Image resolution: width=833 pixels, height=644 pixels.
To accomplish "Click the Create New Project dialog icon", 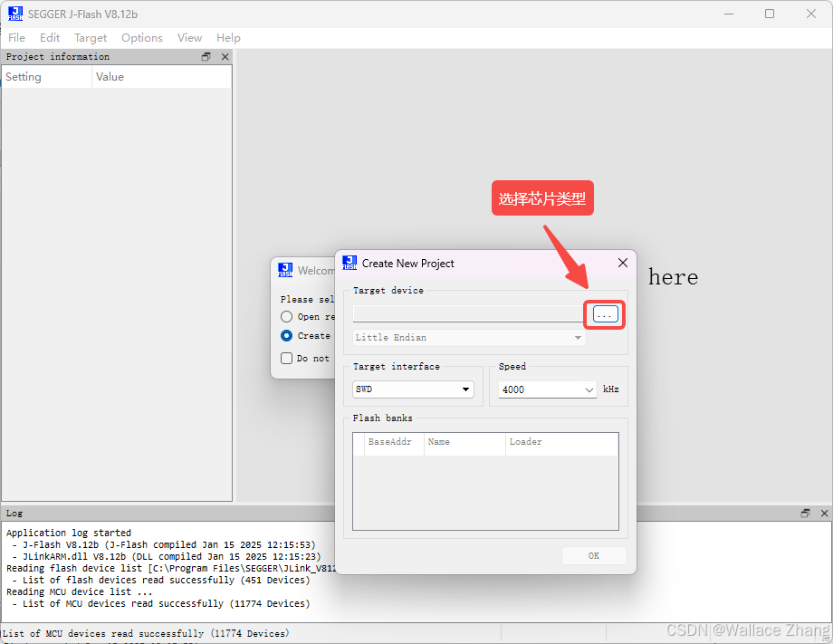I will tap(349, 263).
